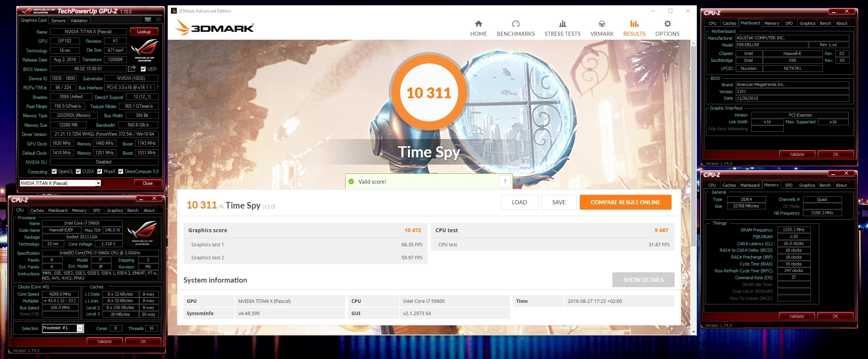Click the LOAD button in 3DMark
The height and width of the screenshot is (359, 868).
coord(519,202)
